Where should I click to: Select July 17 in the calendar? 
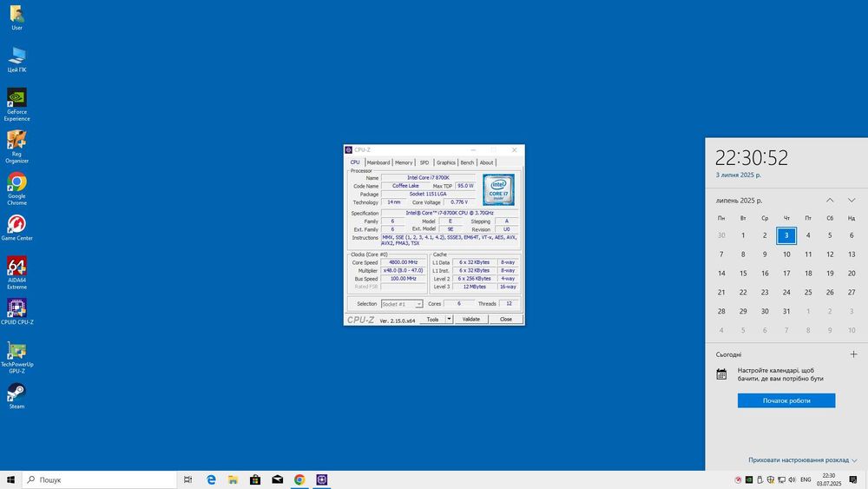pos(786,273)
